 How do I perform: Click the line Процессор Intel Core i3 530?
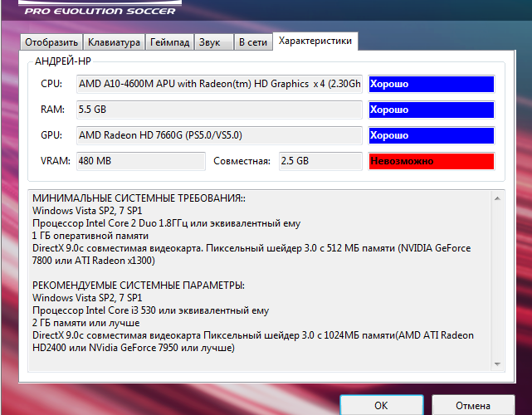(151, 310)
